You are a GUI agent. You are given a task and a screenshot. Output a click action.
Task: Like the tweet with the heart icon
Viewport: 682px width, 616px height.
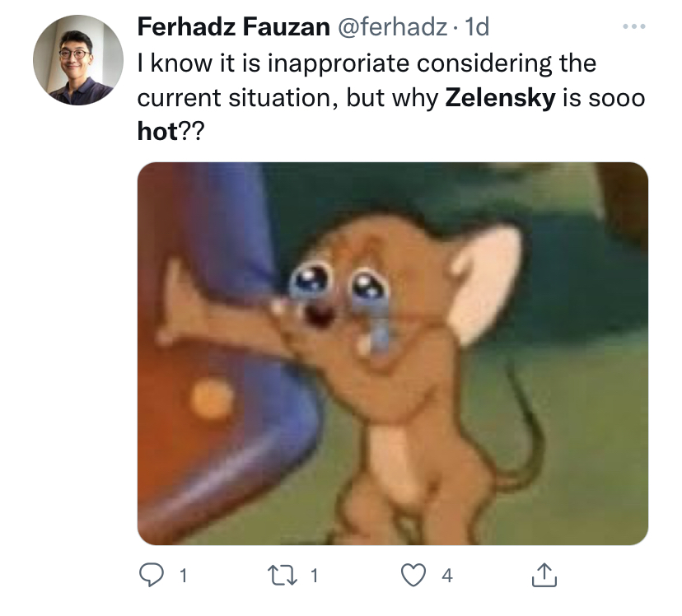pos(414,576)
